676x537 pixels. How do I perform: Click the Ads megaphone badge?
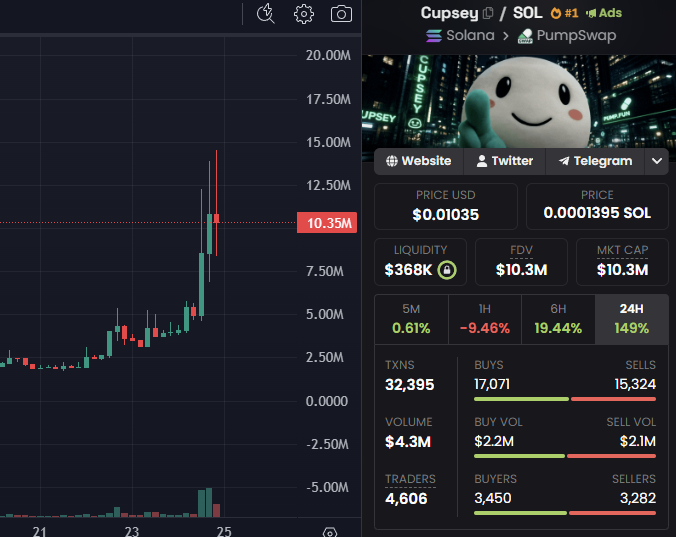click(x=604, y=13)
